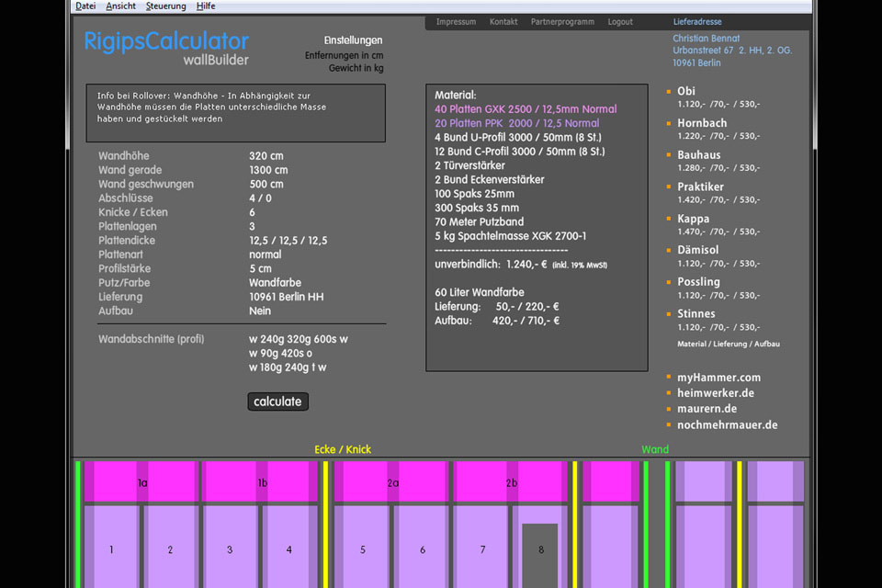Click the Profilstärke value 5 cm

(x=260, y=268)
